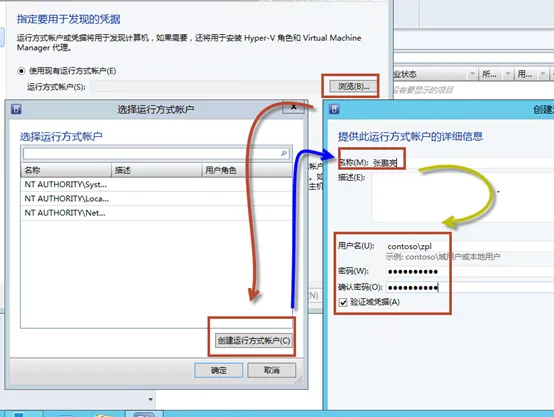
Task: Confirm selection with 确定 button
Action: pyautogui.click(x=219, y=370)
